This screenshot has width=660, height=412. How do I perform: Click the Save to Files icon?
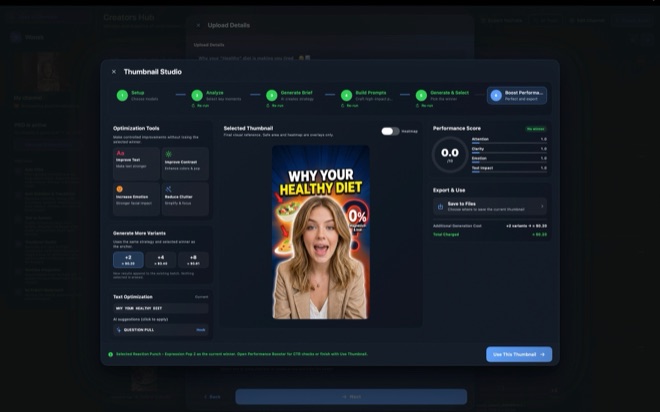(x=440, y=207)
